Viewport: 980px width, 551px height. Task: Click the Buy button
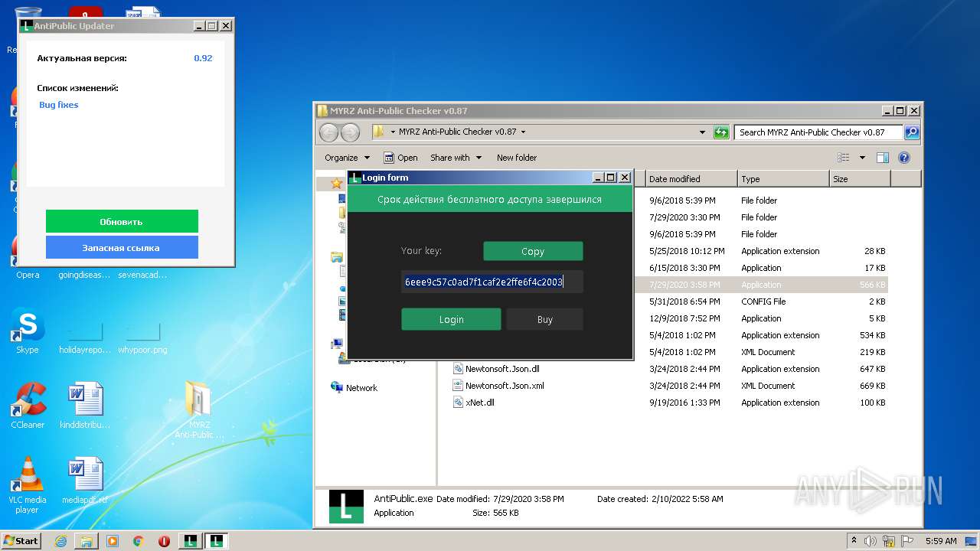pyautogui.click(x=544, y=319)
